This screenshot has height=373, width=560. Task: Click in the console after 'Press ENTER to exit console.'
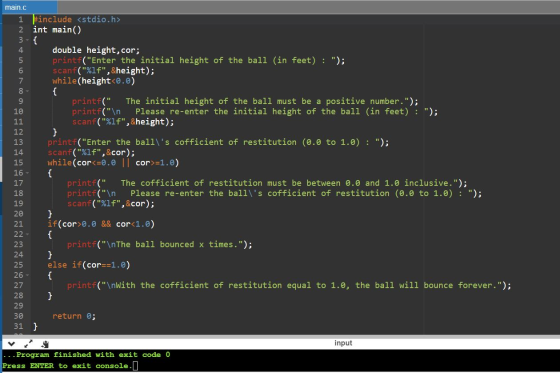[x=135, y=366]
